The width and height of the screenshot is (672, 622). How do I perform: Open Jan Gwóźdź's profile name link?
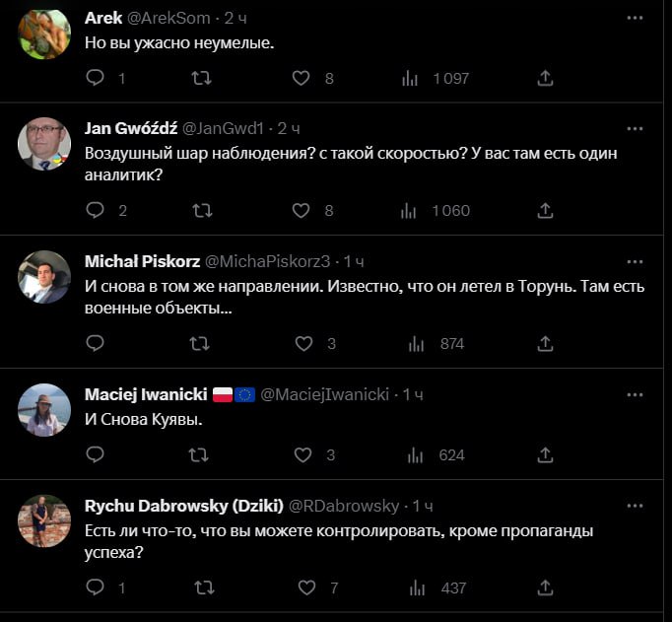pyautogui.click(x=131, y=129)
